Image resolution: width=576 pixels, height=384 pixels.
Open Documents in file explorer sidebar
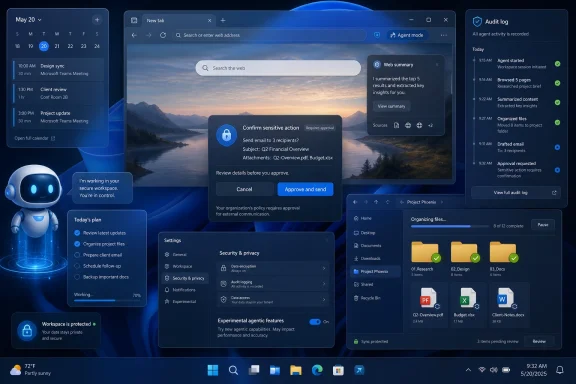[374, 245]
